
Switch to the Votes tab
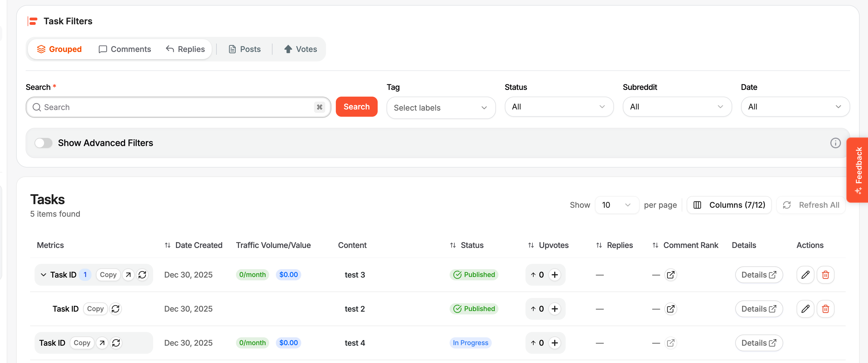click(x=300, y=49)
